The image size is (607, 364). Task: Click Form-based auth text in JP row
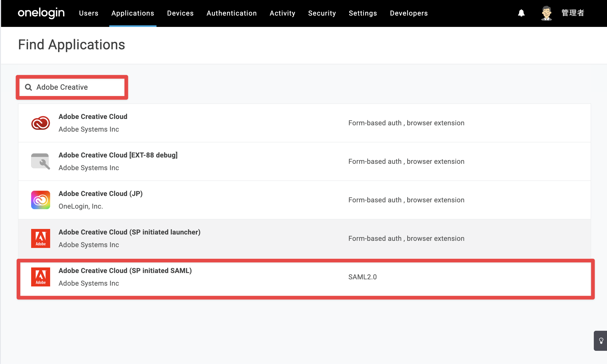[406, 200]
